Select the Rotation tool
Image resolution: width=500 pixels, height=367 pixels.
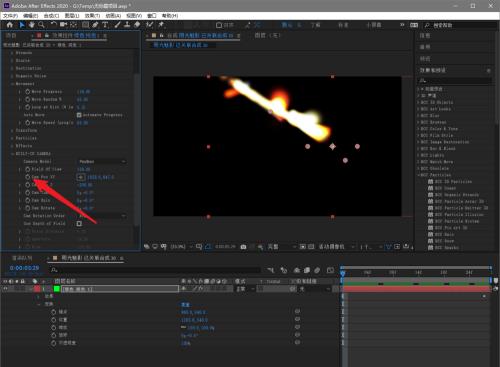[53, 25]
